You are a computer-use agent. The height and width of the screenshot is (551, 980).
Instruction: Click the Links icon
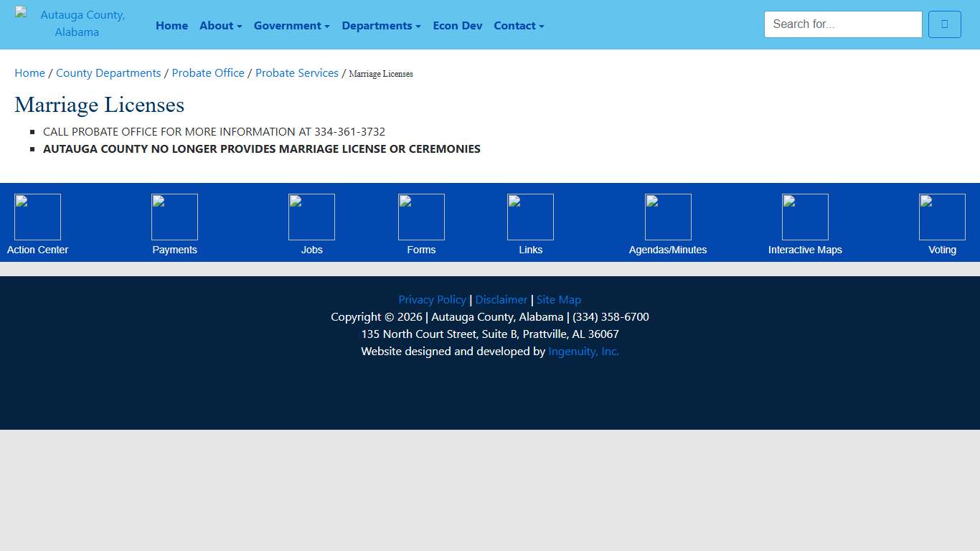530,217
